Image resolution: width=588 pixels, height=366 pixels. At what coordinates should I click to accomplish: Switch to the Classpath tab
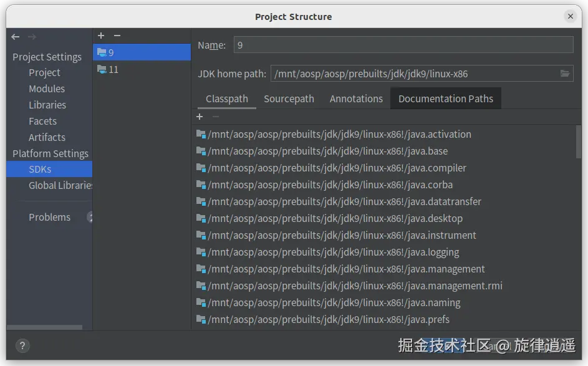point(227,99)
